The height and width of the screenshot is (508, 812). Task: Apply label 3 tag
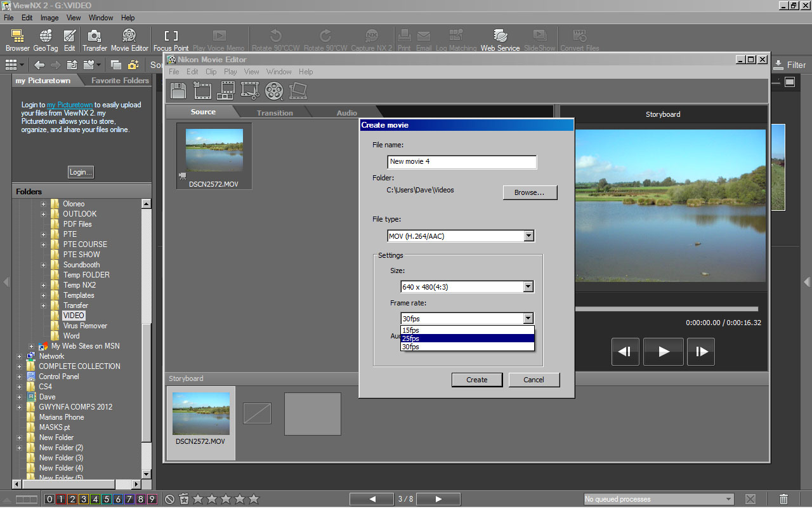coord(84,499)
